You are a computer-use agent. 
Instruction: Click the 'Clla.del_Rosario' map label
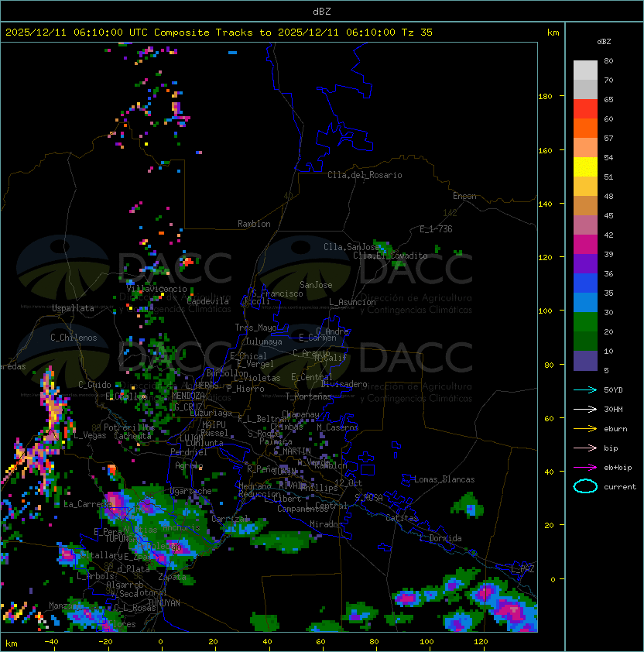[365, 175]
